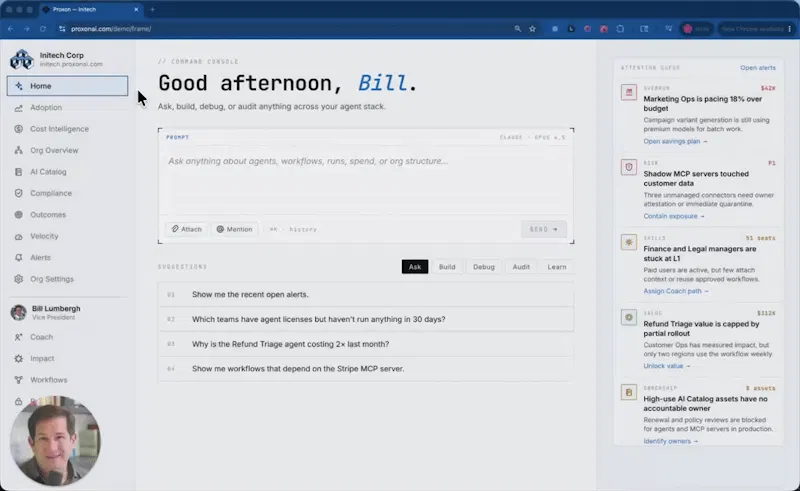This screenshot has height=491, width=800.
Task: Click the Alerts bell icon
Action: pos(18,258)
